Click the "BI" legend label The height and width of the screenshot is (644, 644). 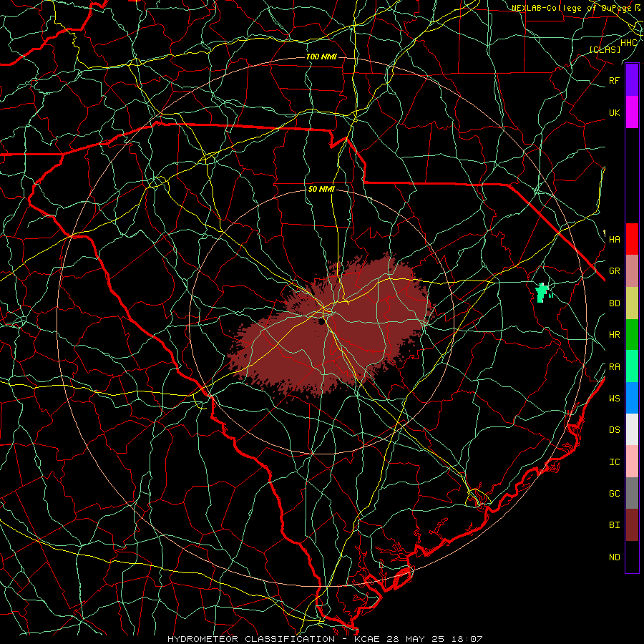[614, 525]
